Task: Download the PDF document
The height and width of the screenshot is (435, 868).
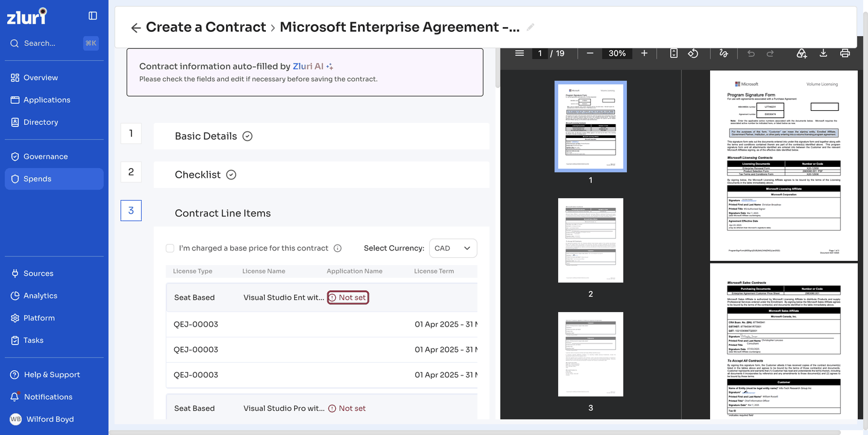Action: (x=823, y=53)
